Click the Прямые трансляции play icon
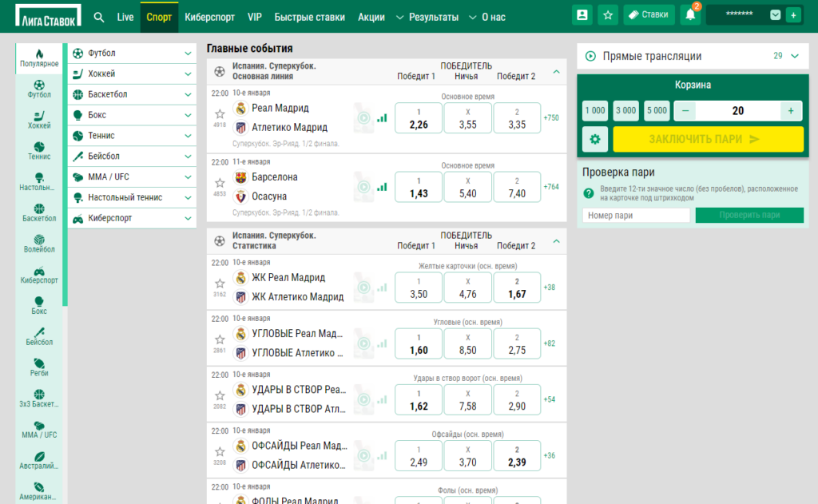This screenshot has width=818, height=504. click(x=590, y=56)
